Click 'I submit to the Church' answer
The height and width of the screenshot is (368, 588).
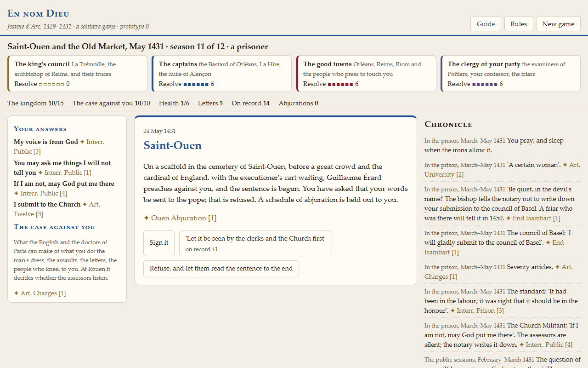pos(47,205)
